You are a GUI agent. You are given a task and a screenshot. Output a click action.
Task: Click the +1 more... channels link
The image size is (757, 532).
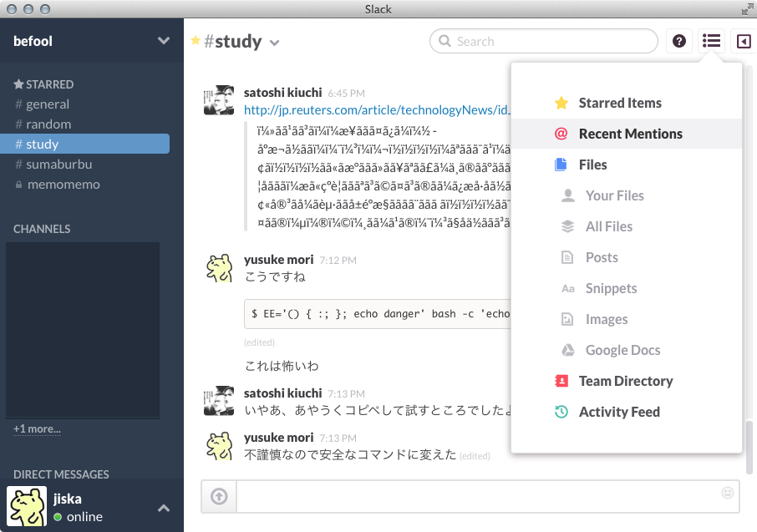pos(37,428)
